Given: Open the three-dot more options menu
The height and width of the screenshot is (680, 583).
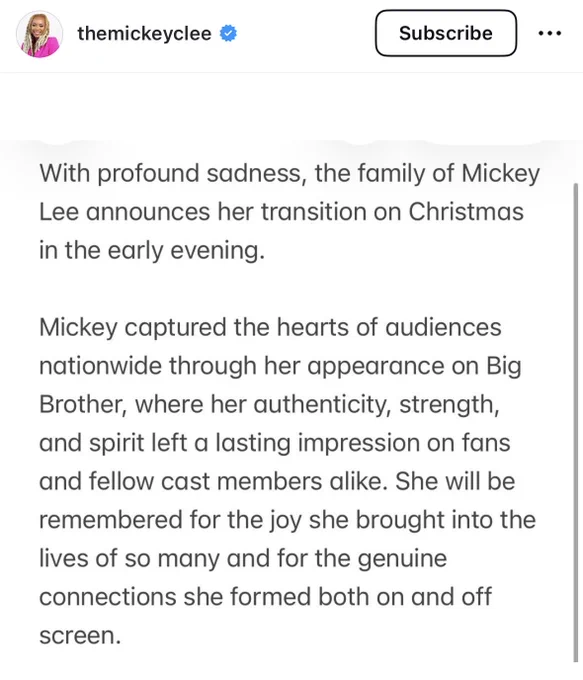Looking at the screenshot, I should pos(550,33).
